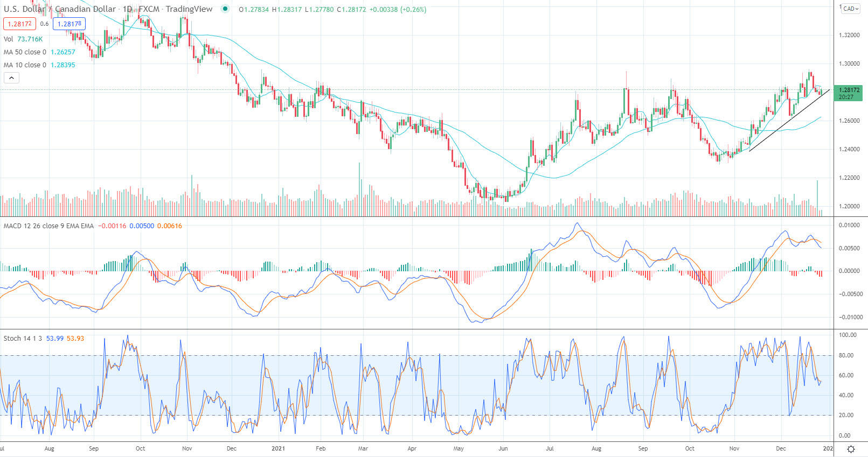This screenshot has height=457, width=868.
Task: Open the CAD currency dropdown
Action: point(851,9)
